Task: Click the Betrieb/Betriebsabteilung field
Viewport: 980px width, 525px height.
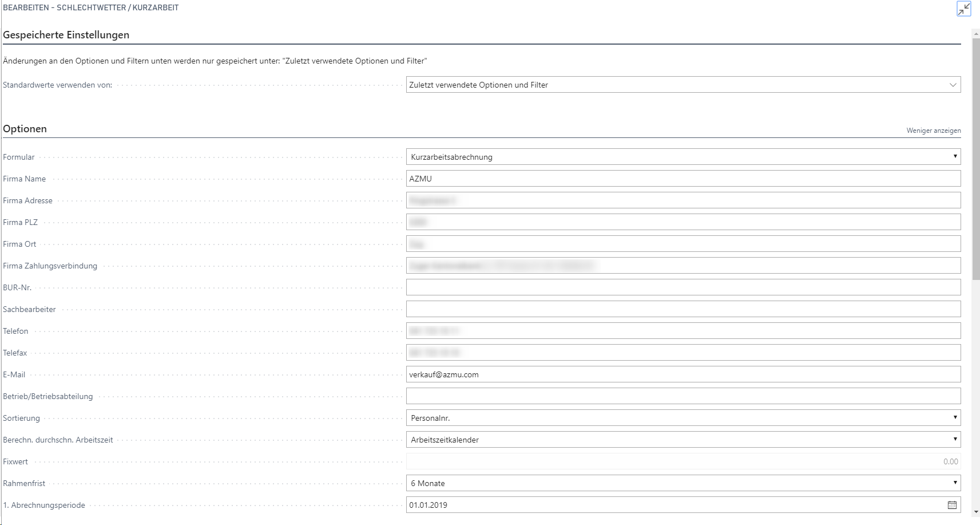Action: coord(683,396)
